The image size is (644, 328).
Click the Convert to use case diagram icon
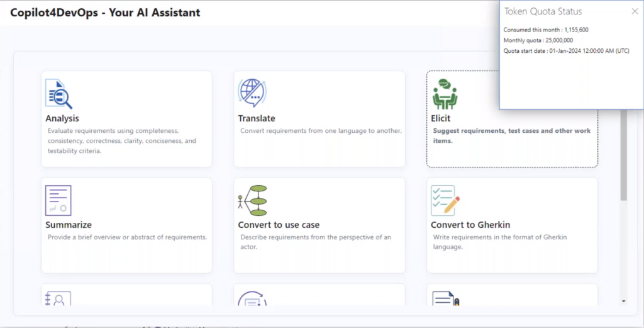pos(253,201)
